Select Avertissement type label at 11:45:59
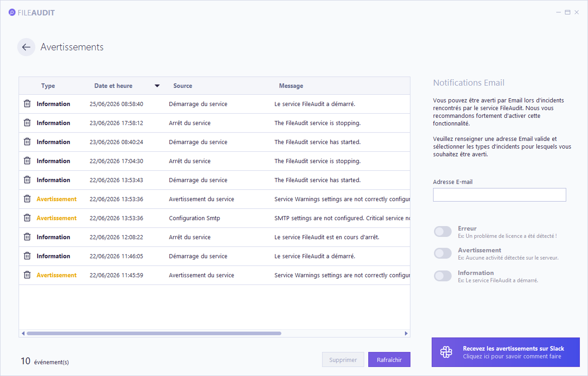The height and width of the screenshot is (376, 588). point(57,275)
